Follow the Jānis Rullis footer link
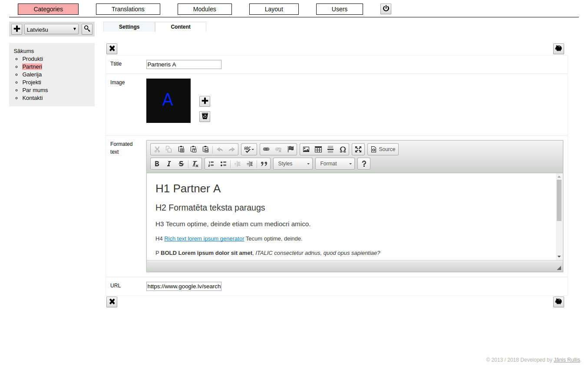 (x=567, y=360)
